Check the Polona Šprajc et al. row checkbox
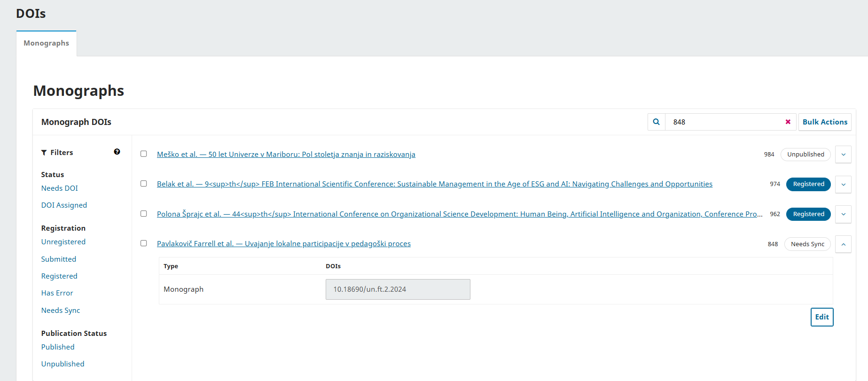The image size is (868, 381). click(144, 214)
